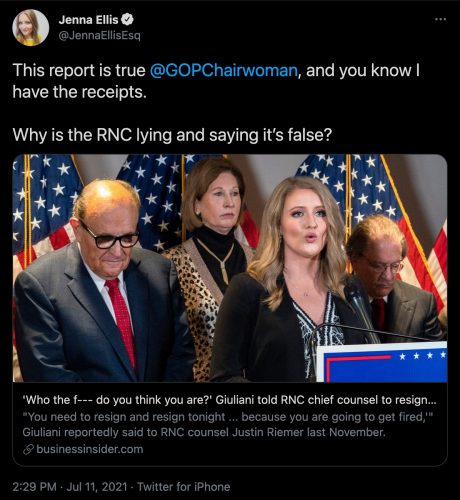Viewport: 460px width, 500px height.
Task: Open the press conference preview photo
Action: coord(230,268)
